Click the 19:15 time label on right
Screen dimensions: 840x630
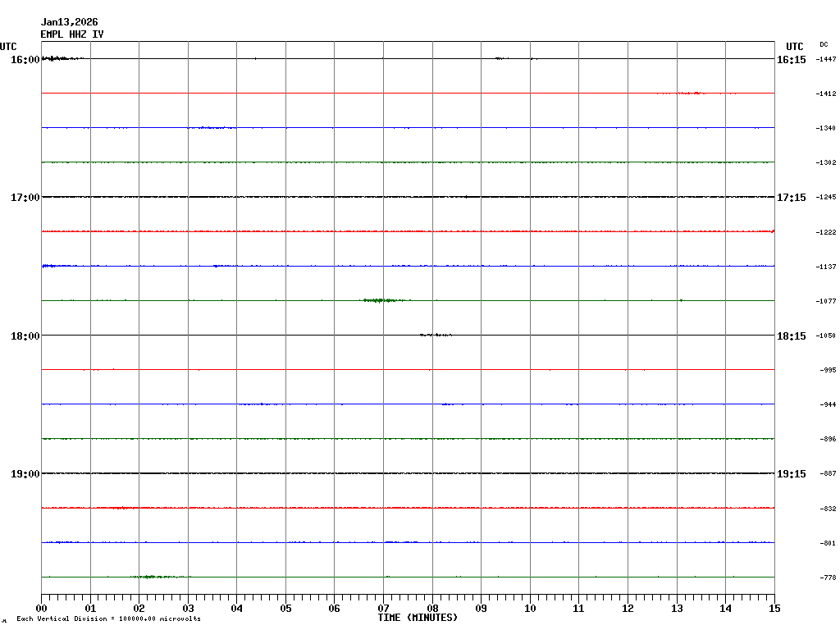click(x=792, y=474)
